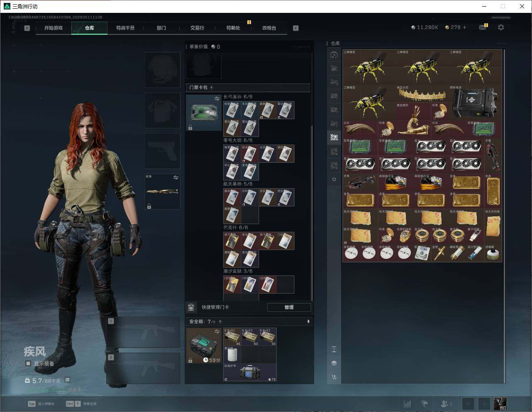The width and height of the screenshot is (532, 412).
Task: Click the 管理 button for access cards
Action: click(x=289, y=307)
